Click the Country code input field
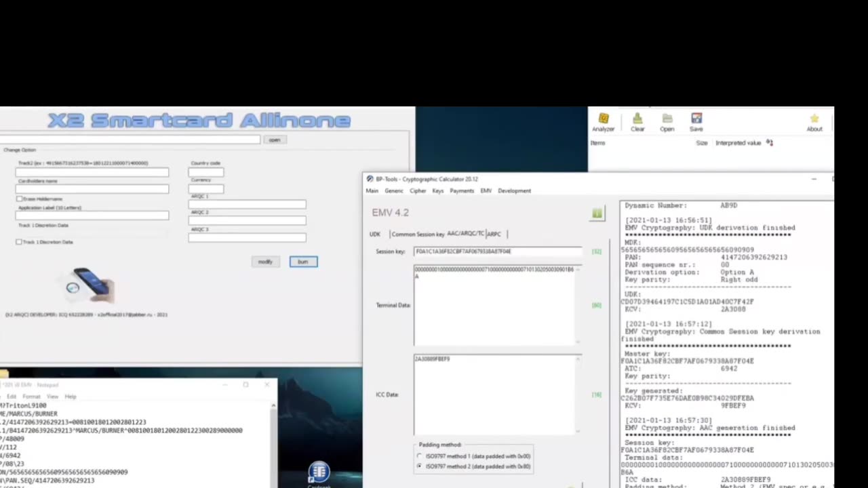 (x=205, y=172)
